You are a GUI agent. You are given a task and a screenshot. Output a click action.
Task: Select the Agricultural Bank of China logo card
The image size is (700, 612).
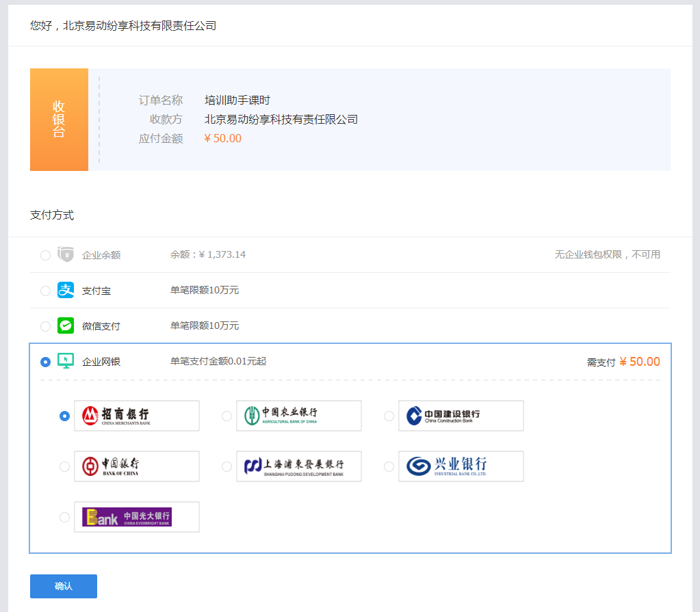298,416
